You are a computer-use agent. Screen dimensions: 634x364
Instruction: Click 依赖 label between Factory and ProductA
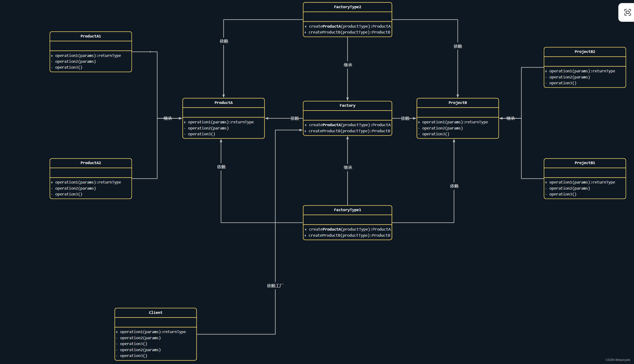click(x=295, y=118)
